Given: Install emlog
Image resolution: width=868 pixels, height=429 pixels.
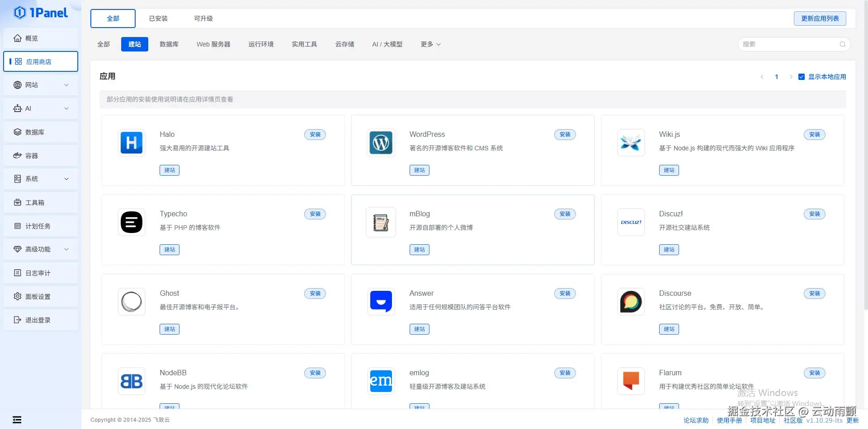Looking at the screenshot, I should (x=565, y=373).
